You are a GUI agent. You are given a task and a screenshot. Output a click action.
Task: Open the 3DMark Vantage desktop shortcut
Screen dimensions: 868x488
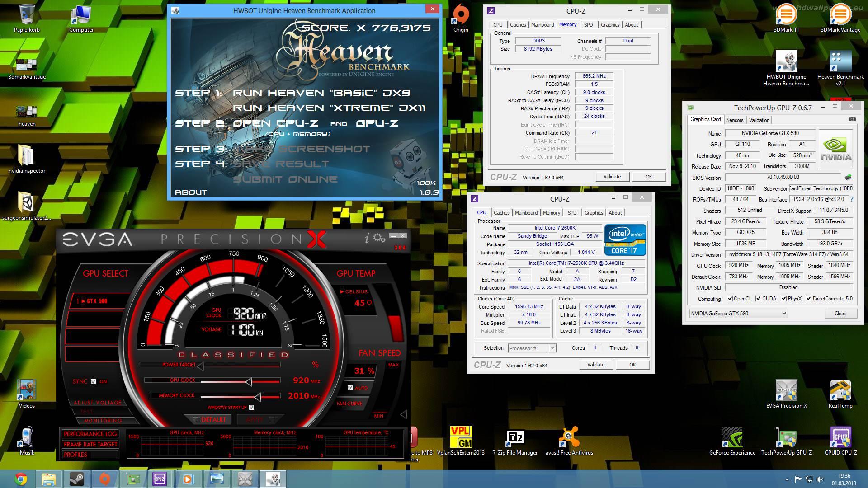pos(840,19)
